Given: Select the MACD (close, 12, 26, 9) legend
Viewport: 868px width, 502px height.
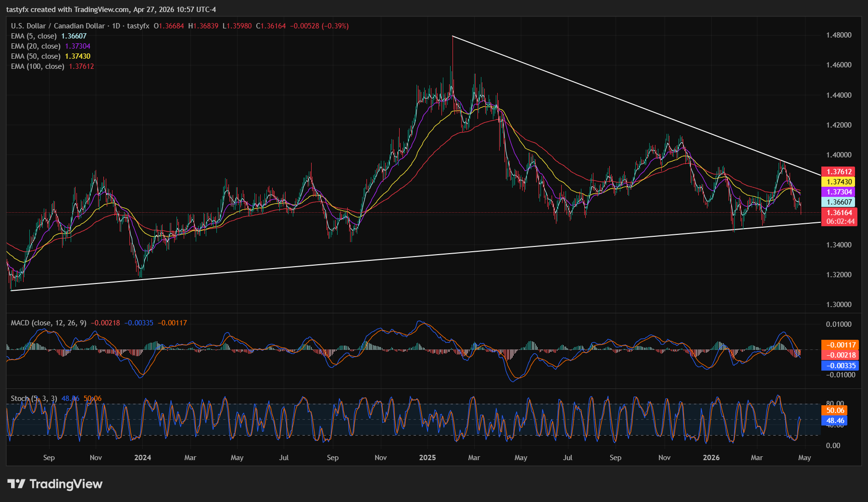Looking at the screenshot, I should tap(48, 323).
